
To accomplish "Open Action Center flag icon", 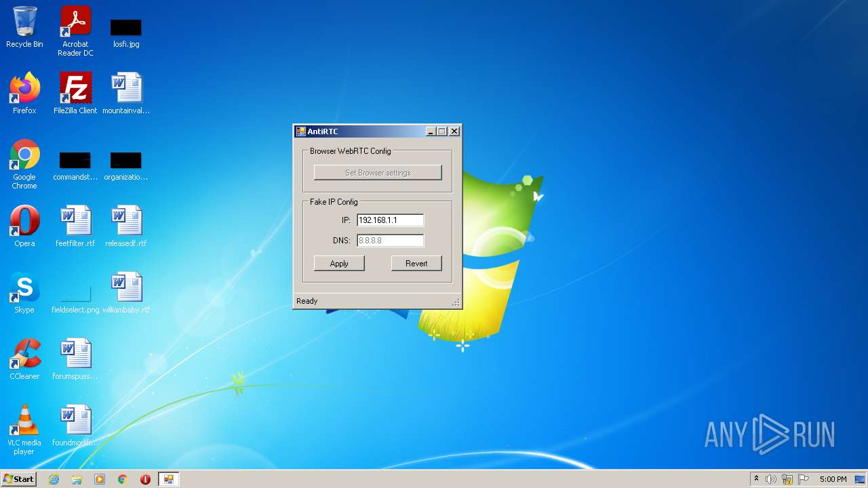I will pyautogui.click(x=804, y=479).
